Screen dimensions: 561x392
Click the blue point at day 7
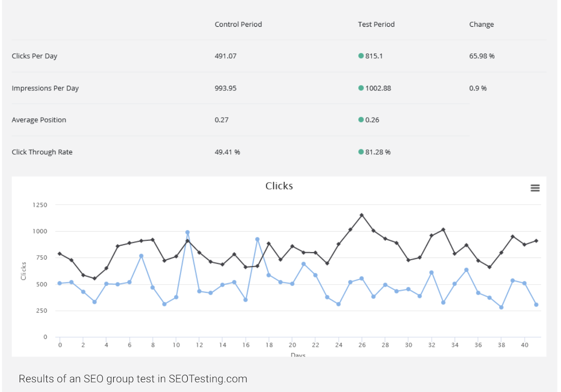(141, 256)
